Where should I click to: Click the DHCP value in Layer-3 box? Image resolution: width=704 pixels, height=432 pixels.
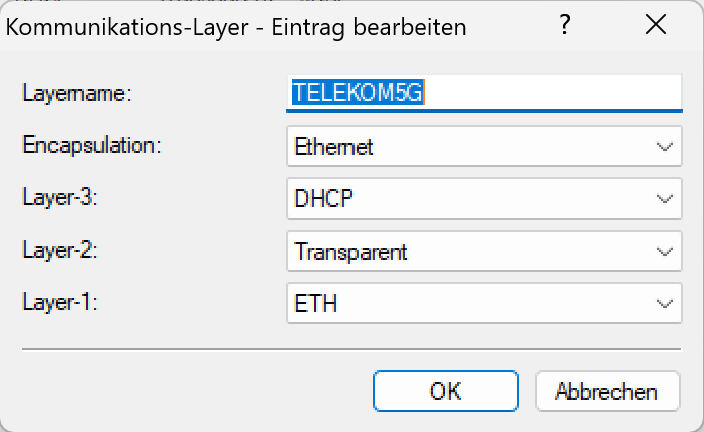click(324, 198)
